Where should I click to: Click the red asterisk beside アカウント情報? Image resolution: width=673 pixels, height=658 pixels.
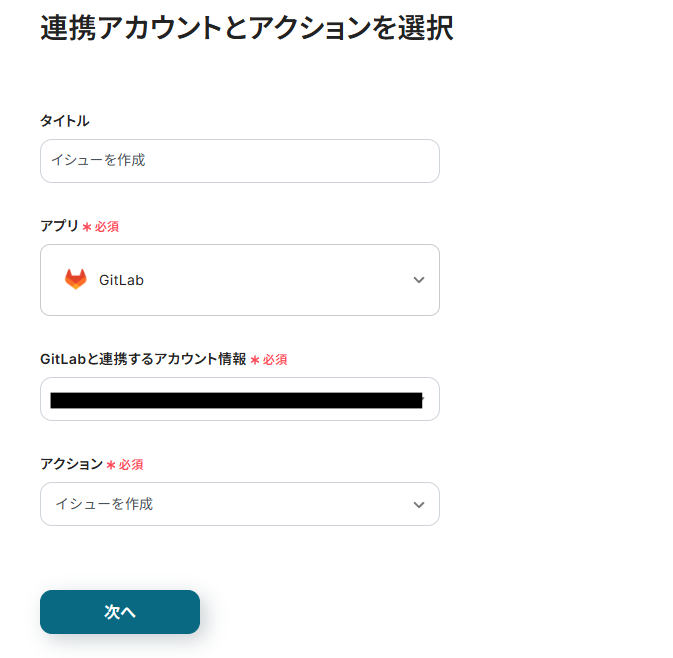click(255, 360)
